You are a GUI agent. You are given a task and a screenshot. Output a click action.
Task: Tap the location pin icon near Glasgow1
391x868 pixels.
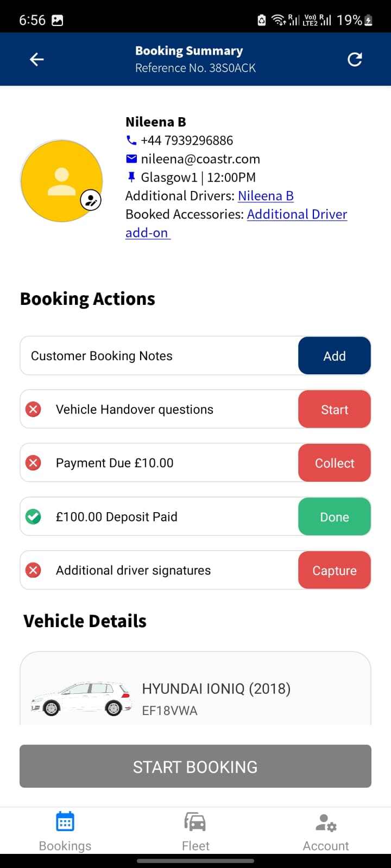[x=131, y=177]
